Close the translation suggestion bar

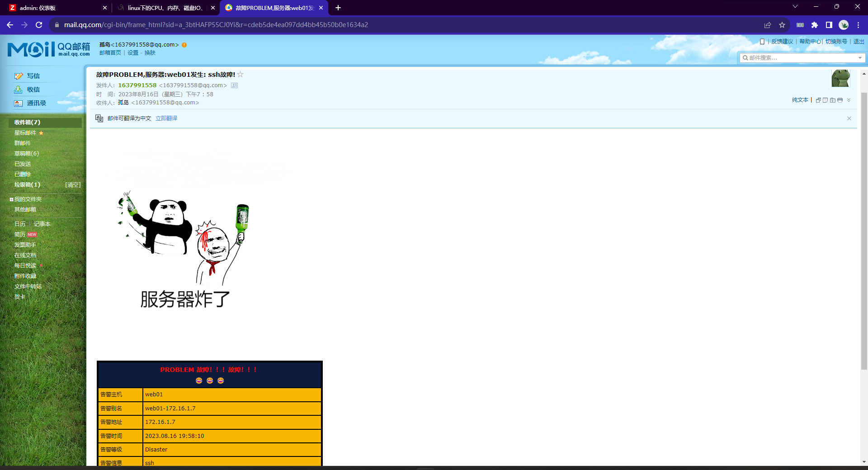849,118
